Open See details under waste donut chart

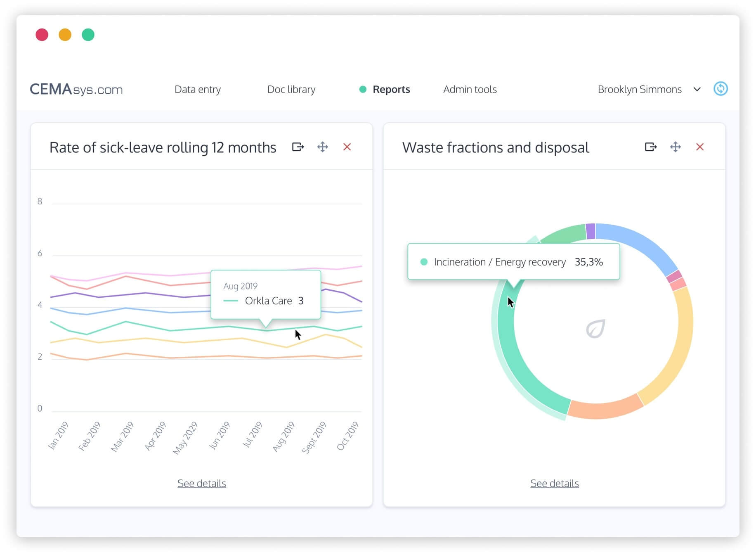coord(555,483)
